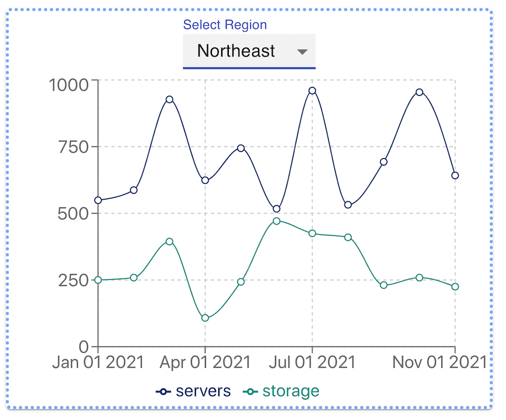Click the last storage marker near Nov 01

(x=455, y=286)
